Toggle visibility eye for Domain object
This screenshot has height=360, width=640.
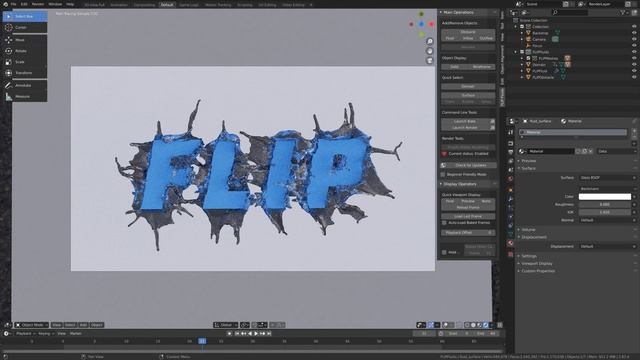tap(634, 64)
